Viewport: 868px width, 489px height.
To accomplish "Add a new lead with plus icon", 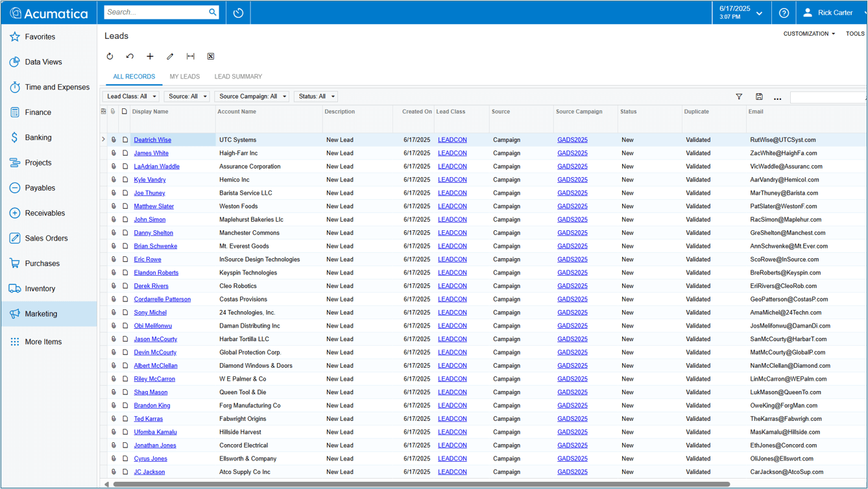I will point(150,56).
